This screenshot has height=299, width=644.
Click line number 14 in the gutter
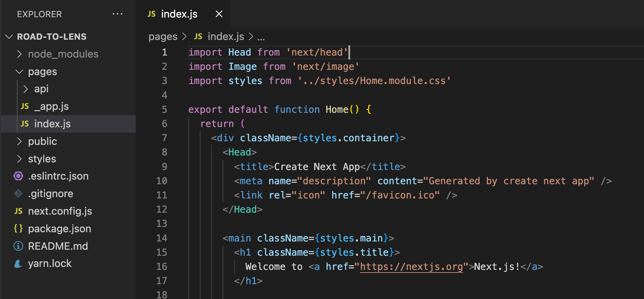point(162,238)
